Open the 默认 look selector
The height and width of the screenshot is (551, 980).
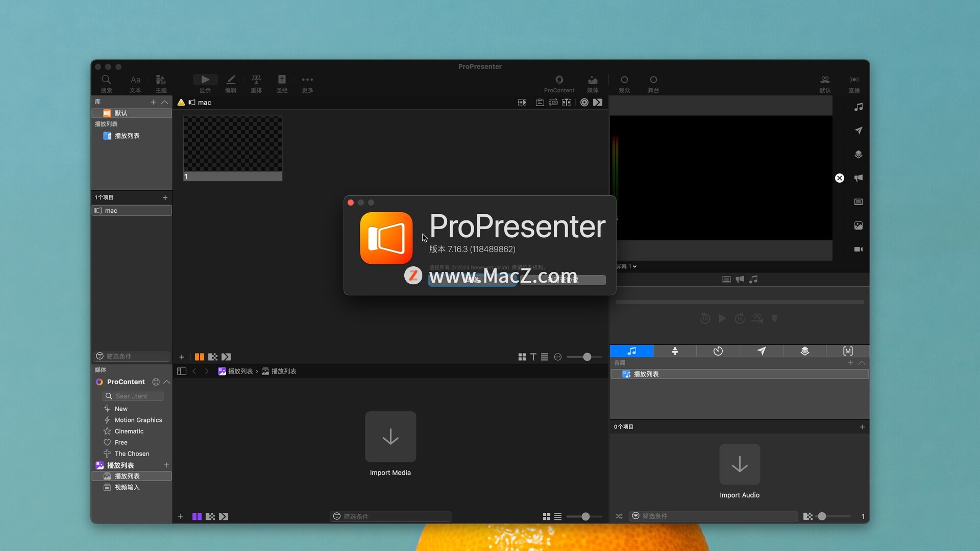825,84
